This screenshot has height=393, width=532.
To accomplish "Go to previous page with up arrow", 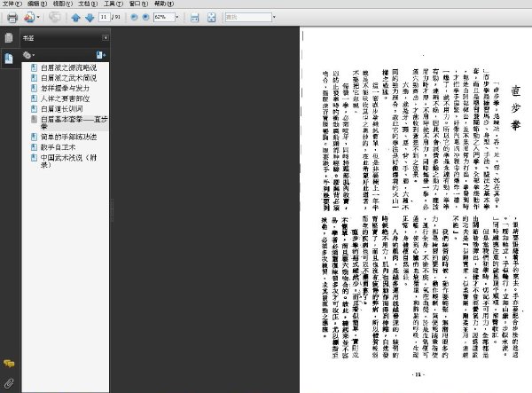I will coord(76,18).
